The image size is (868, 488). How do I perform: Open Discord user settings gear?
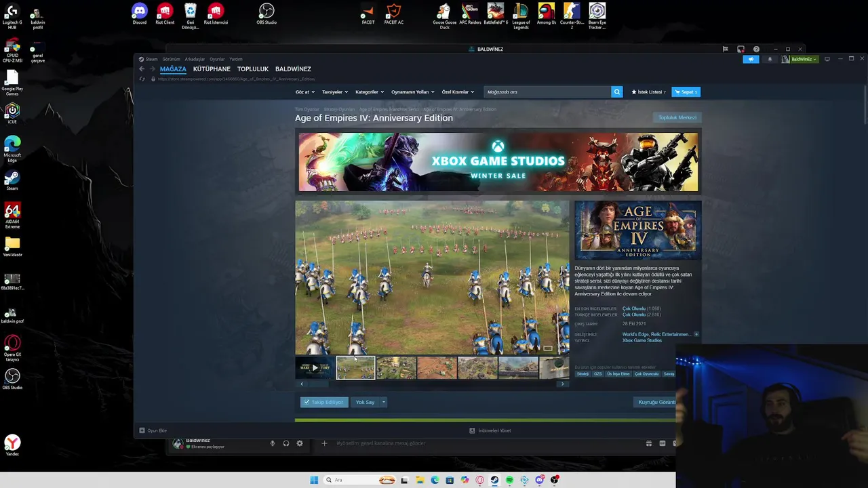point(300,443)
